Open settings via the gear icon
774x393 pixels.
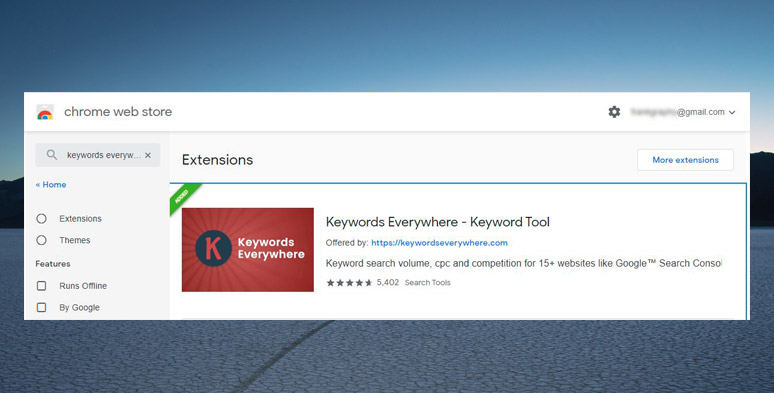tap(614, 112)
